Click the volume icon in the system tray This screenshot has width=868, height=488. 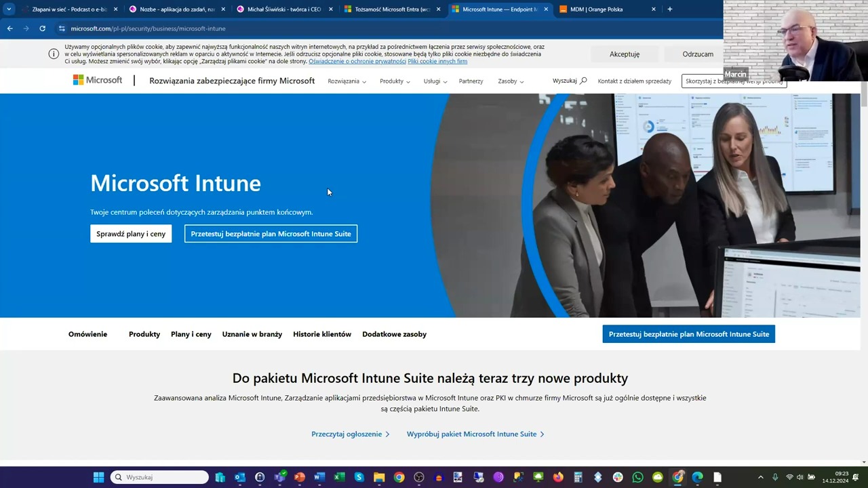(x=800, y=477)
